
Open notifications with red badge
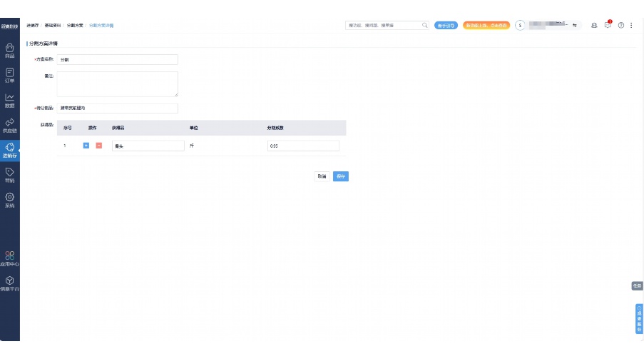pyautogui.click(x=608, y=25)
